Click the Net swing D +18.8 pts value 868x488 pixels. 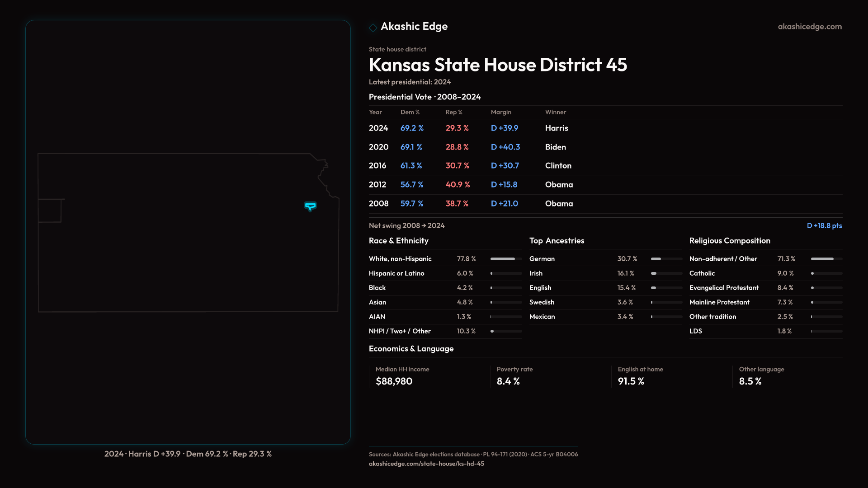point(824,225)
